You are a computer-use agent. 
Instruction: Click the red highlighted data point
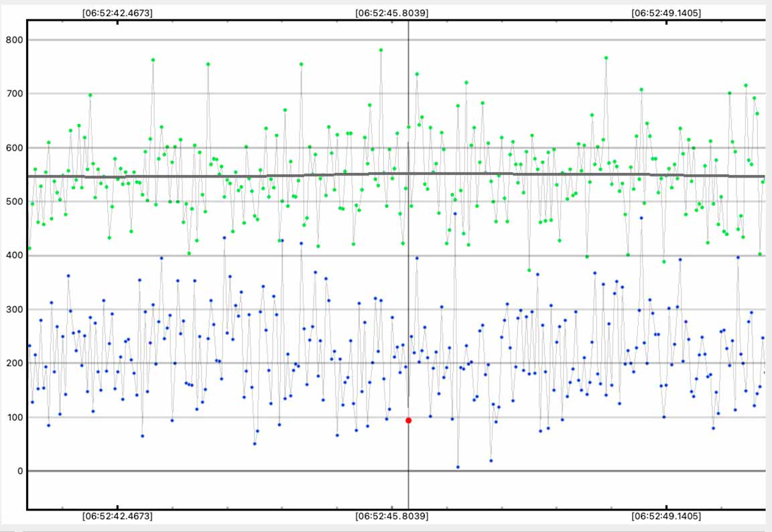click(x=408, y=421)
